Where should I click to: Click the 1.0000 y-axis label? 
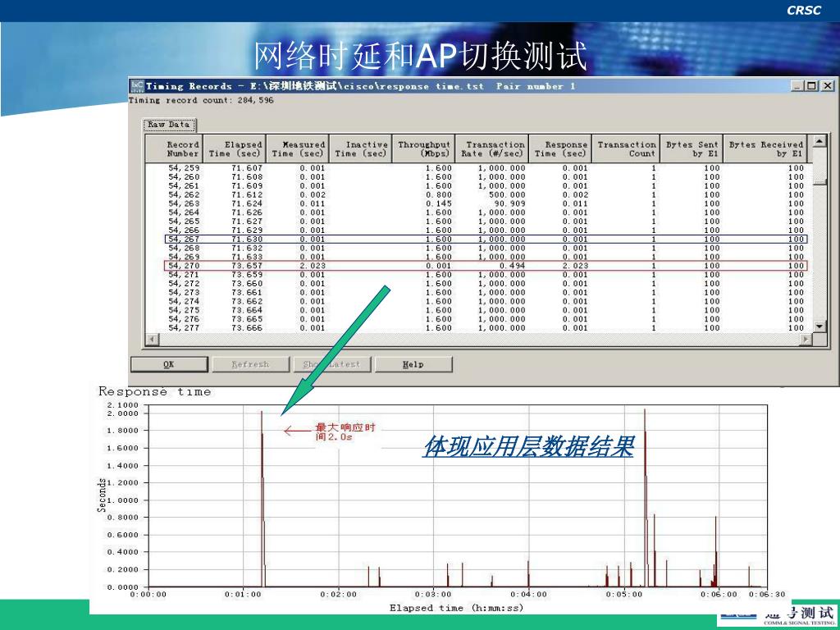pyautogui.click(x=123, y=500)
